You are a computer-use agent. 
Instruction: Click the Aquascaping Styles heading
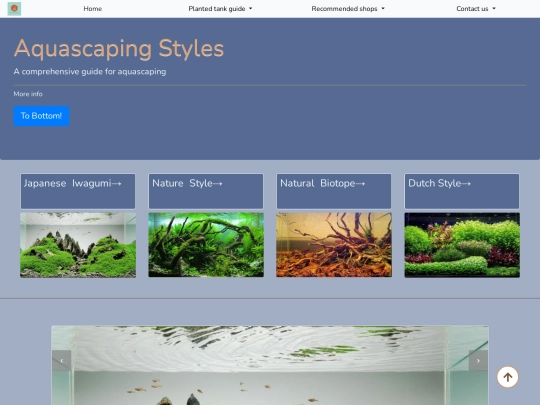coord(119,48)
